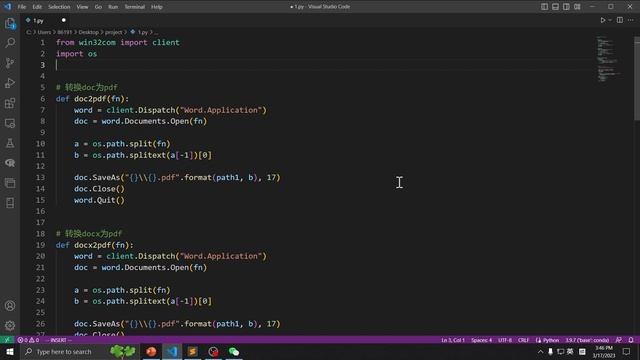Click the remote window indicator in status bar
The width and height of the screenshot is (640, 360).
click(x=7, y=340)
